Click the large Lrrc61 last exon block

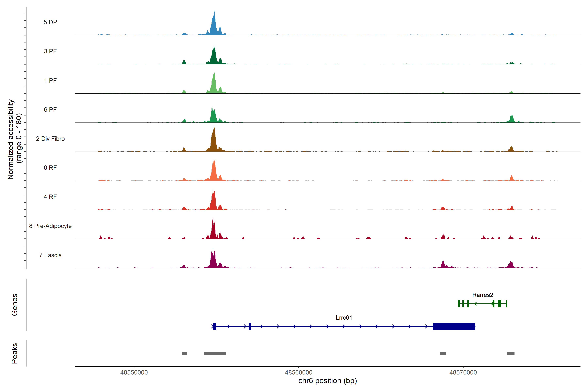454,326
